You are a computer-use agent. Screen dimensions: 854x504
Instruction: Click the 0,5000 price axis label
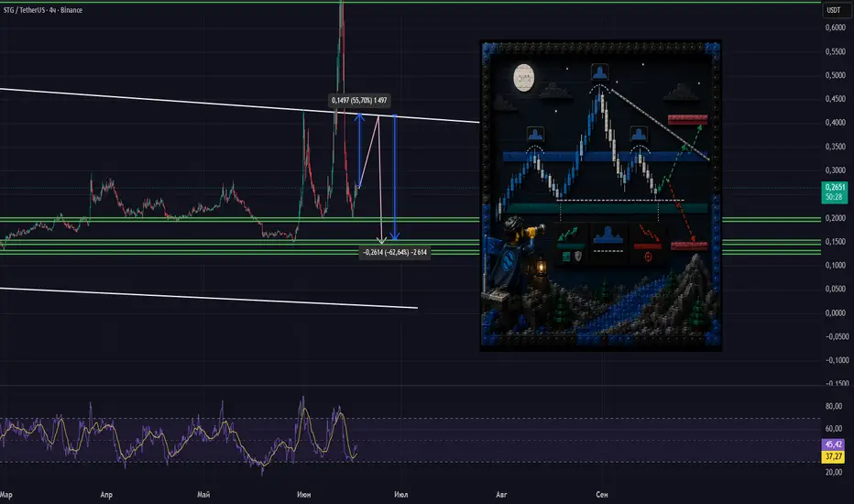(835, 75)
